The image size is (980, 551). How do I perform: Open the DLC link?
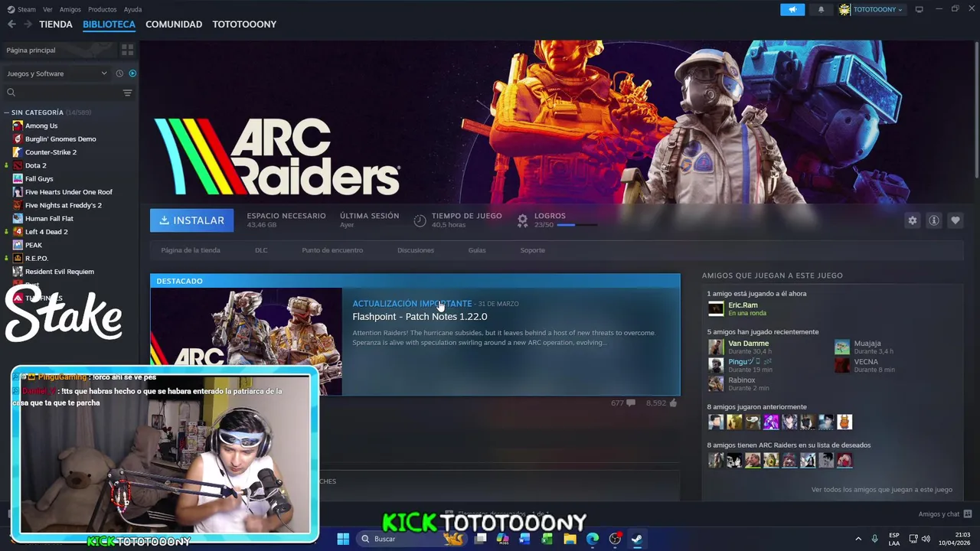pos(261,250)
